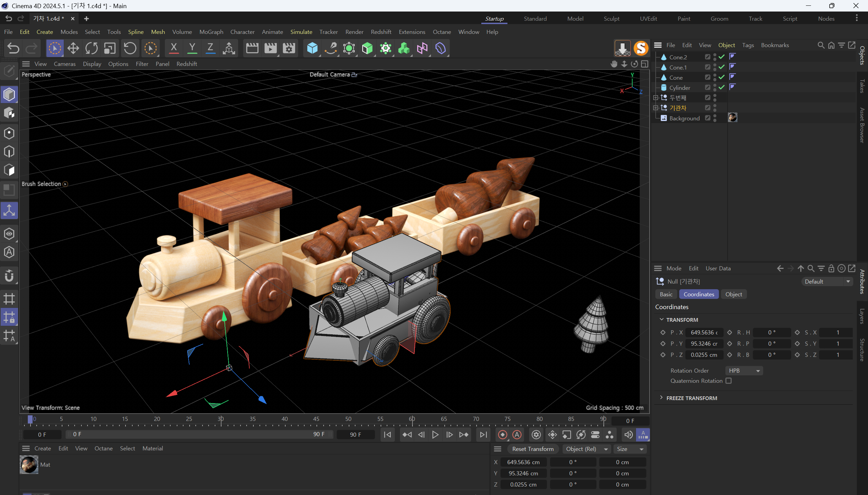Click search icon in Object Manager
Viewport: 868px width, 495px height.
[x=821, y=45]
